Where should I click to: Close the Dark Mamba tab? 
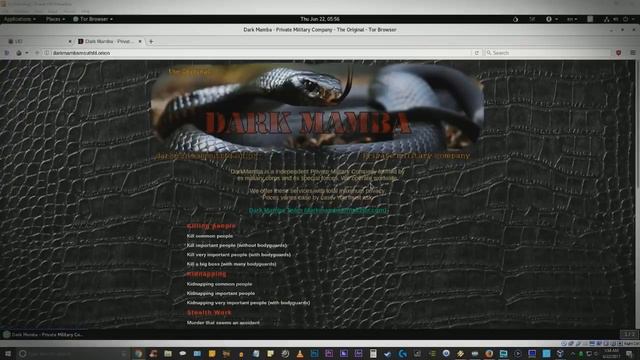coord(140,41)
